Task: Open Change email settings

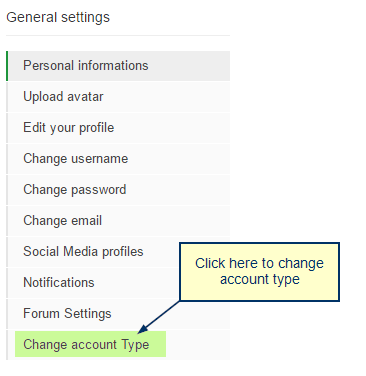Action: [x=118, y=221]
